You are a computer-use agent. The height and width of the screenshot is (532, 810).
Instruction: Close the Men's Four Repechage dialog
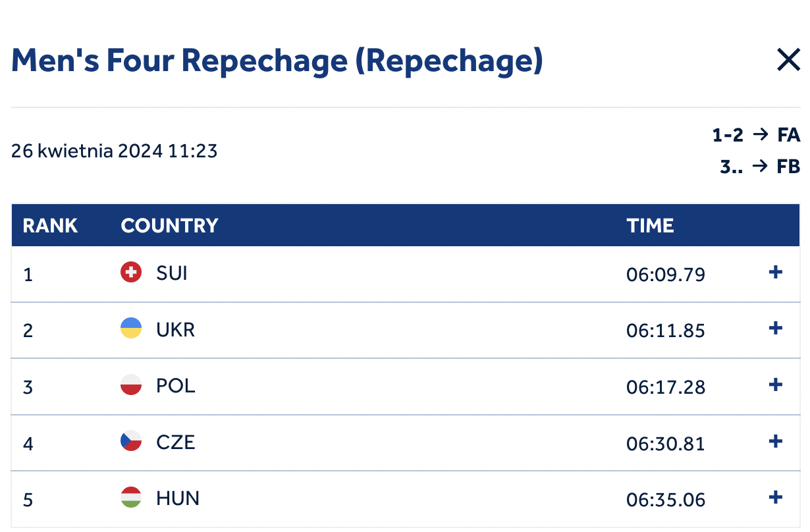point(788,60)
